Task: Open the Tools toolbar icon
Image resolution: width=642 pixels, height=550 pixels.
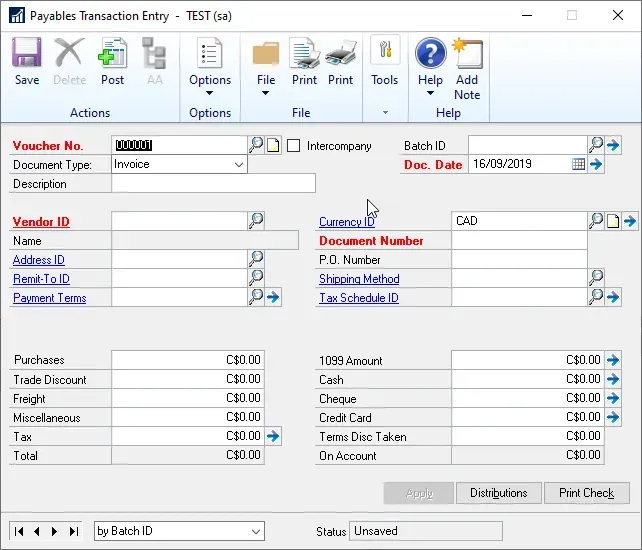Action: click(384, 62)
